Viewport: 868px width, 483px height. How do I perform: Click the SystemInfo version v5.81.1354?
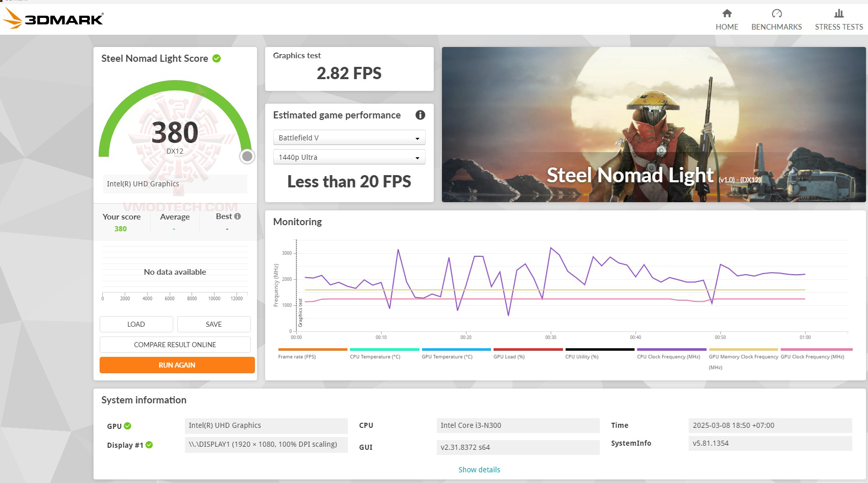tap(770, 443)
